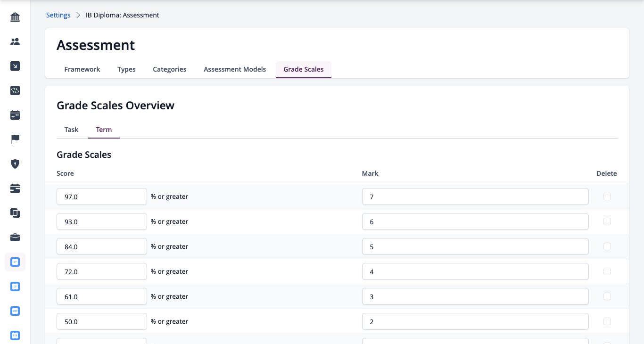Select the diagonal arrow sidebar icon
The width and height of the screenshot is (644, 344).
click(15, 66)
